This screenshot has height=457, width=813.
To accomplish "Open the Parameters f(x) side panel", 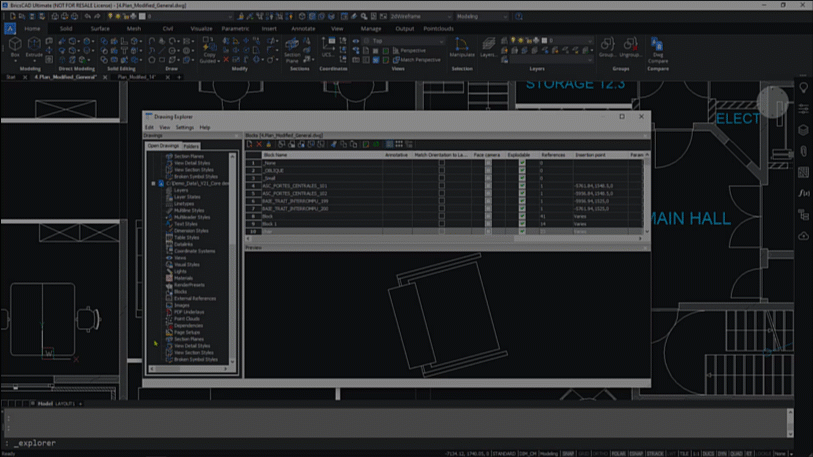I will click(803, 193).
